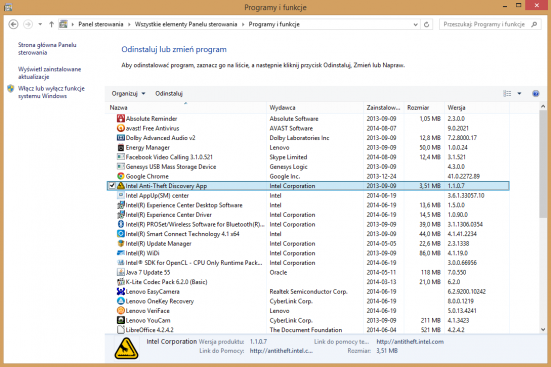
Task: Click the Lenovo VeriFace icon
Action: pos(121,310)
